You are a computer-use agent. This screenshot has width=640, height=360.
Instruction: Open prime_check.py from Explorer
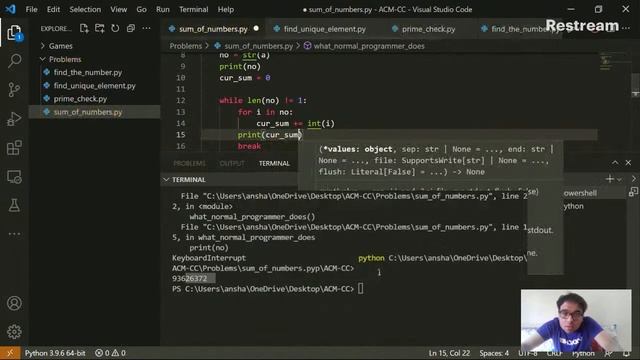[x=80, y=99]
